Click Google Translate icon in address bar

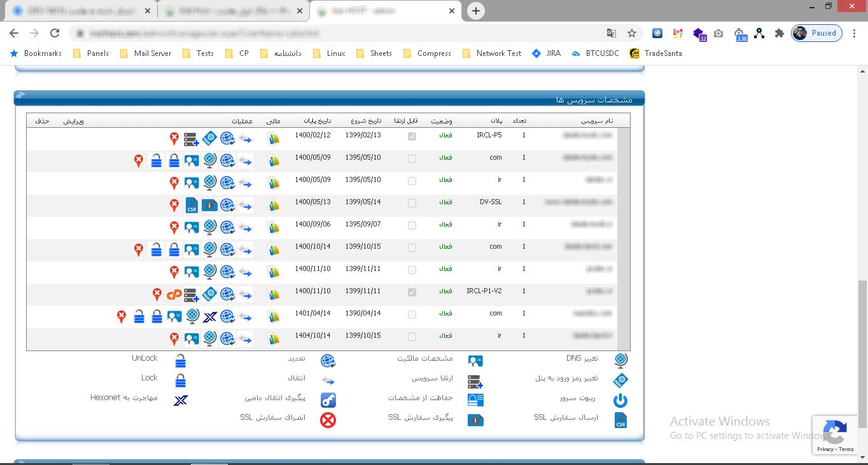(x=612, y=33)
